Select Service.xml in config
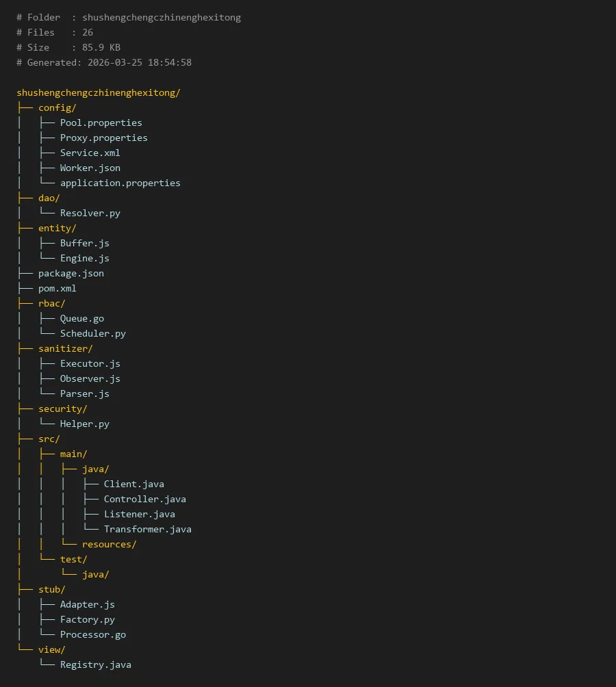 (x=90, y=153)
